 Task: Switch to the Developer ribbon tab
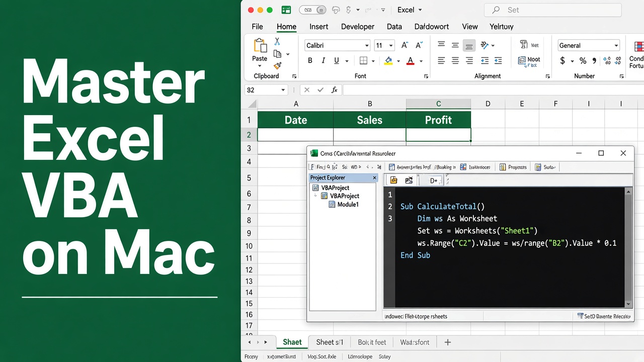pyautogui.click(x=358, y=27)
